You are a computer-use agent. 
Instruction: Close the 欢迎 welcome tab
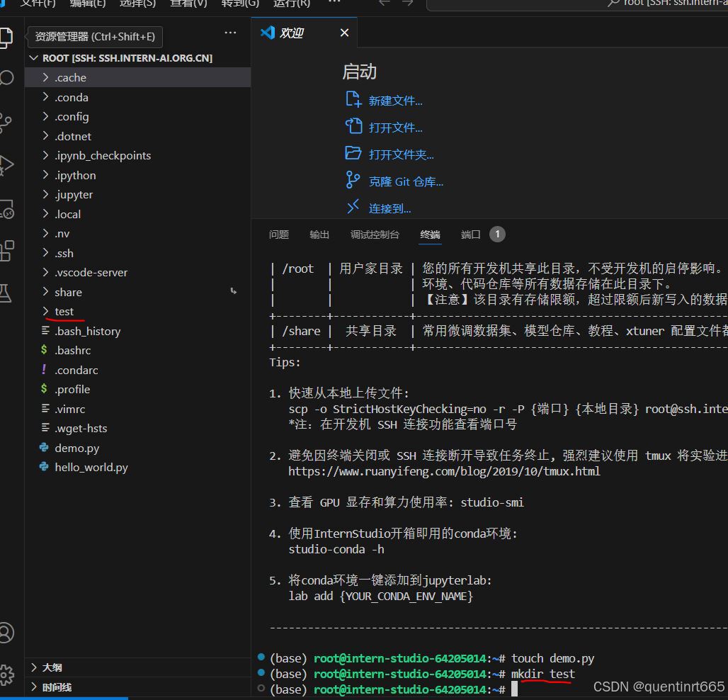[x=344, y=33]
